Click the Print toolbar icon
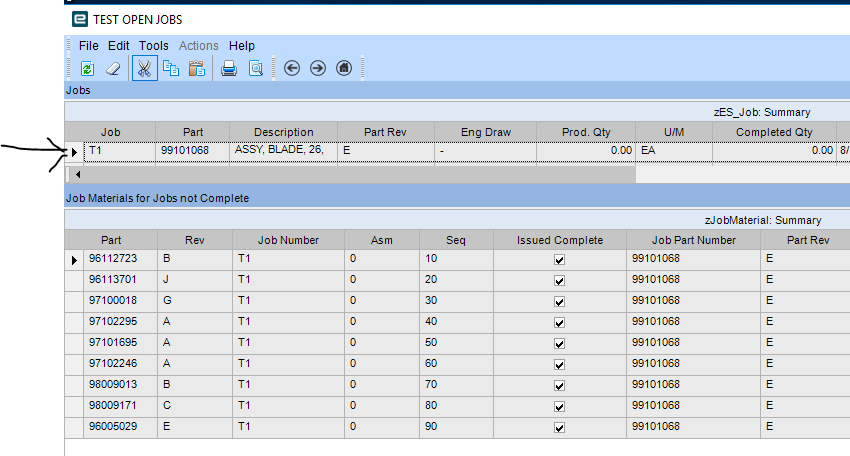This screenshot has height=456, width=850. click(x=229, y=68)
